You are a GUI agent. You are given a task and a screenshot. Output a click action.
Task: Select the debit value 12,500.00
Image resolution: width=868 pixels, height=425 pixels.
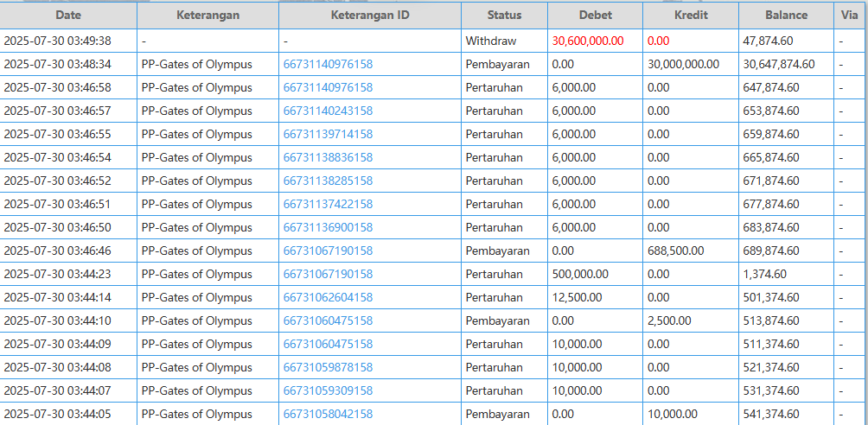click(577, 297)
